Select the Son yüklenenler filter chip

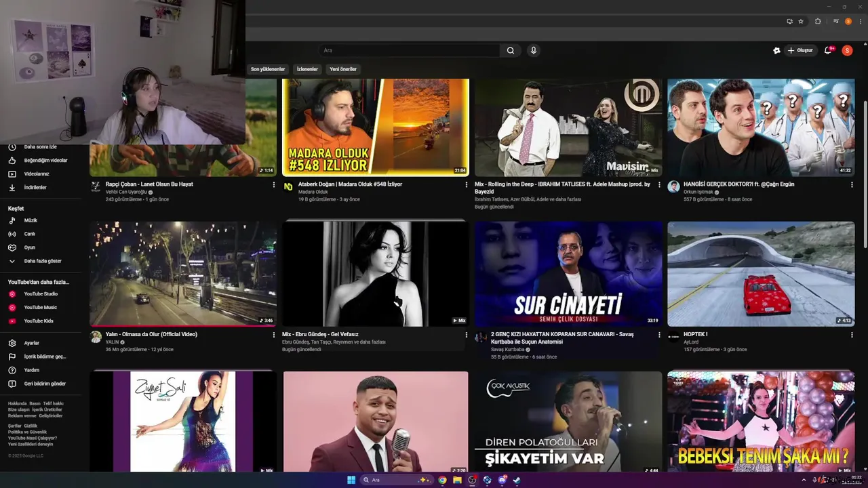268,69
